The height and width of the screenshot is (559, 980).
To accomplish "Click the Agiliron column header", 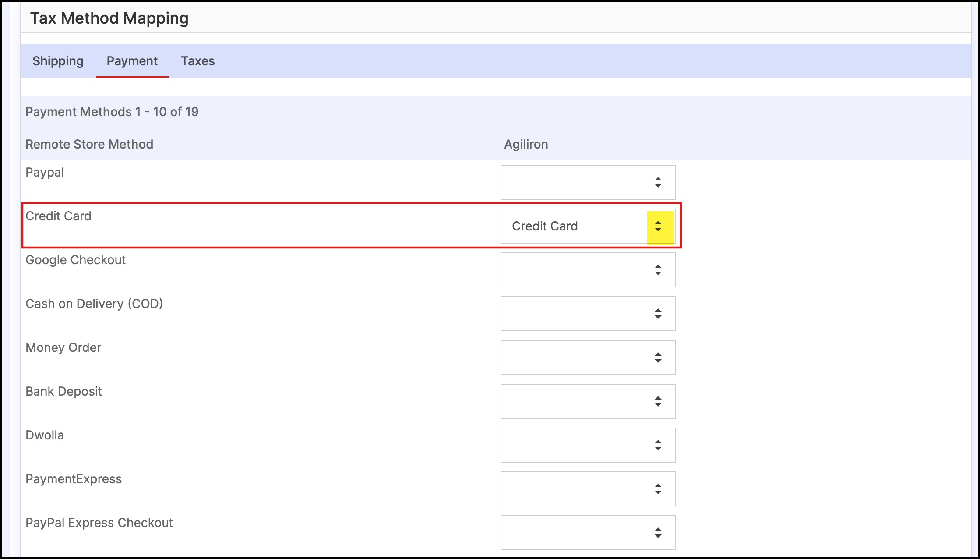I will [x=526, y=144].
